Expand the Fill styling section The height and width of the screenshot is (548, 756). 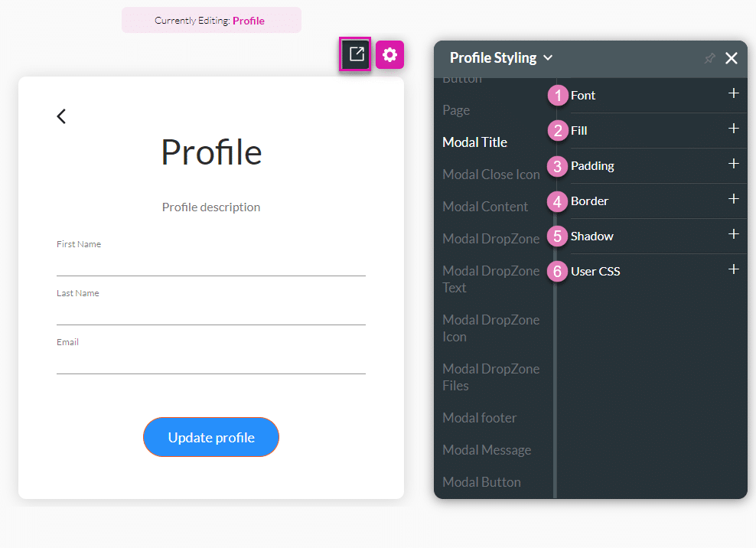[x=733, y=129]
